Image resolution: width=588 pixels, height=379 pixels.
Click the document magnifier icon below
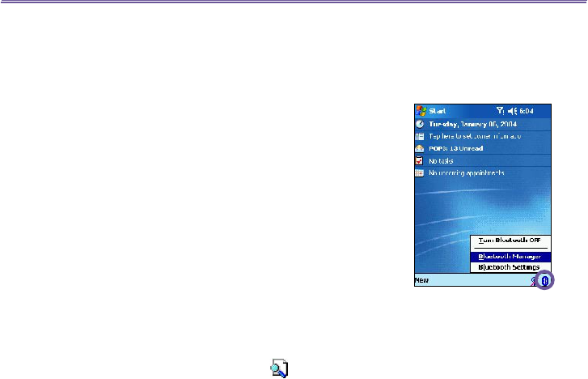(279, 368)
